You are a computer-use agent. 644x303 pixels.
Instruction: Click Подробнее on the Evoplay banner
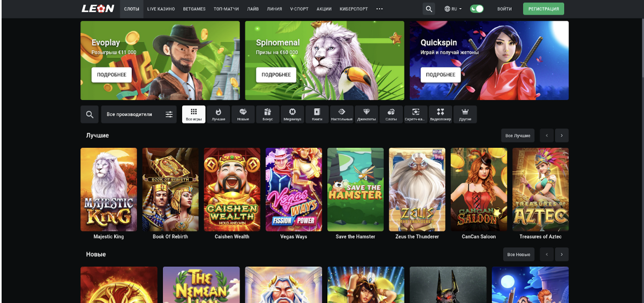pos(111,75)
